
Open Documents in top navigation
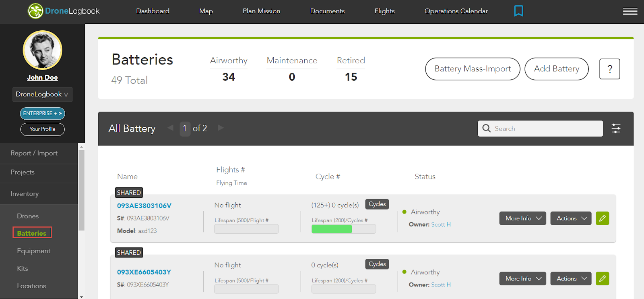[327, 11]
